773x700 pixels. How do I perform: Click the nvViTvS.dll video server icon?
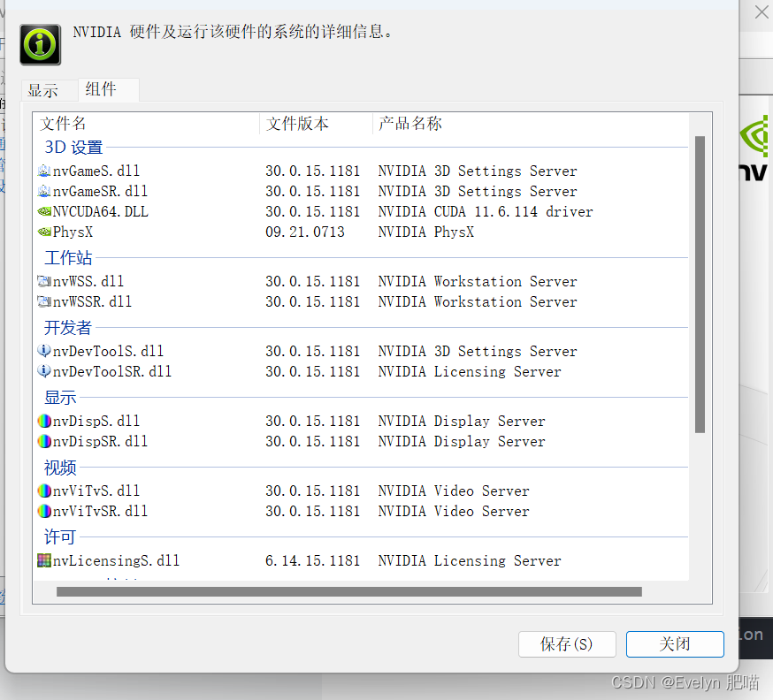click(x=43, y=491)
